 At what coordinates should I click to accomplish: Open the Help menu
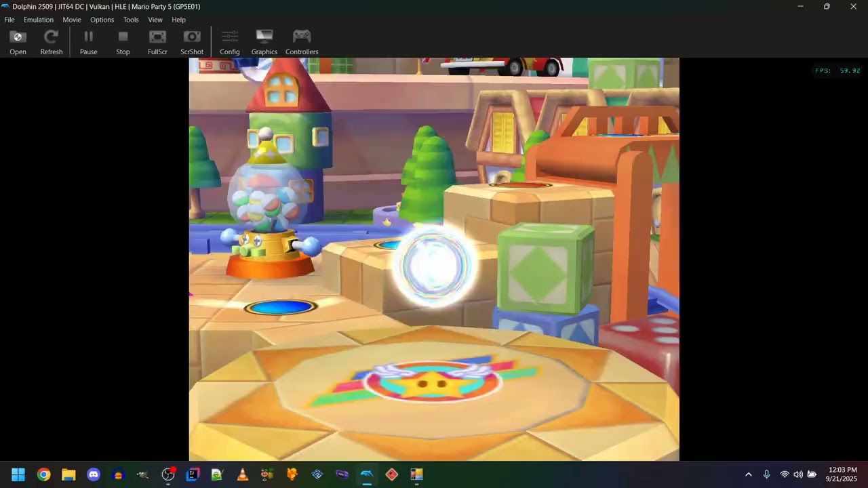[x=178, y=20]
